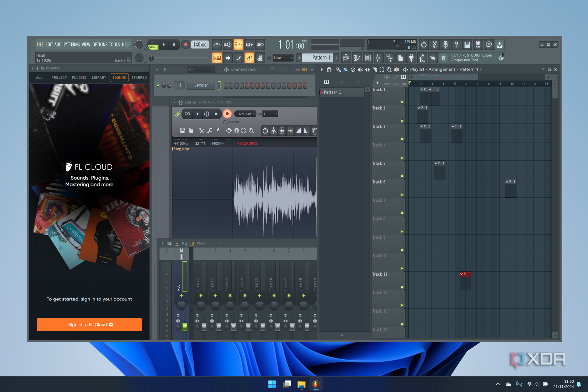Start recording with Edison record button
This screenshot has height=392, width=588.
pos(227,114)
